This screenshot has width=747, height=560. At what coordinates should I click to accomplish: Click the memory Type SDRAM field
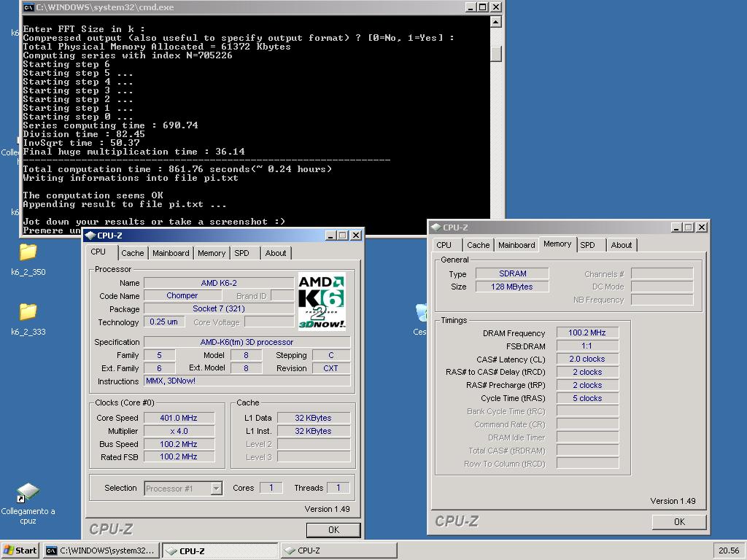(x=512, y=273)
